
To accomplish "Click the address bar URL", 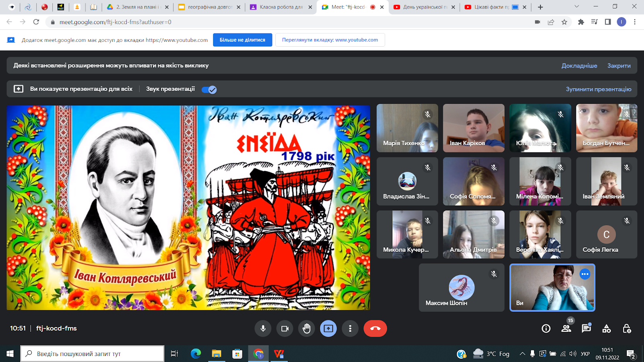I will 116,22.
